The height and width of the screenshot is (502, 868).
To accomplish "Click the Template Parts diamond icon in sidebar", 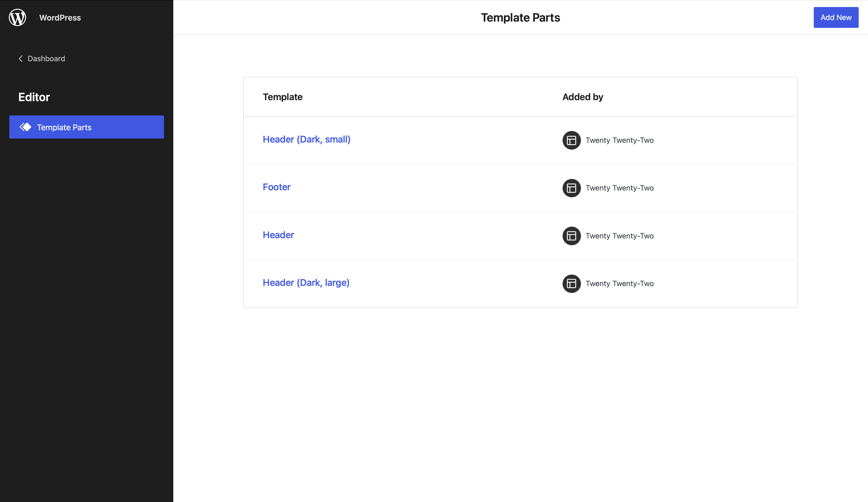I will tap(25, 127).
